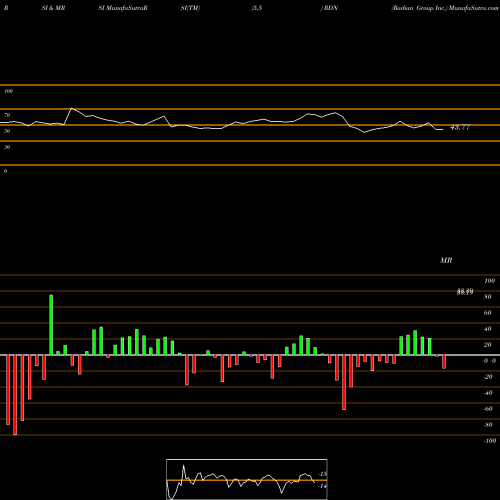Open the mini price chart thumbnail at bottom
Viewport: 500px width, 500px height.
click(247, 479)
